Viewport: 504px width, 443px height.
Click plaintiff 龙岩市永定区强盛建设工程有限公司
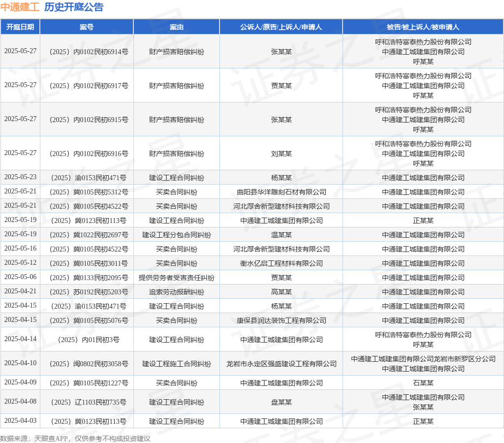(281, 364)
